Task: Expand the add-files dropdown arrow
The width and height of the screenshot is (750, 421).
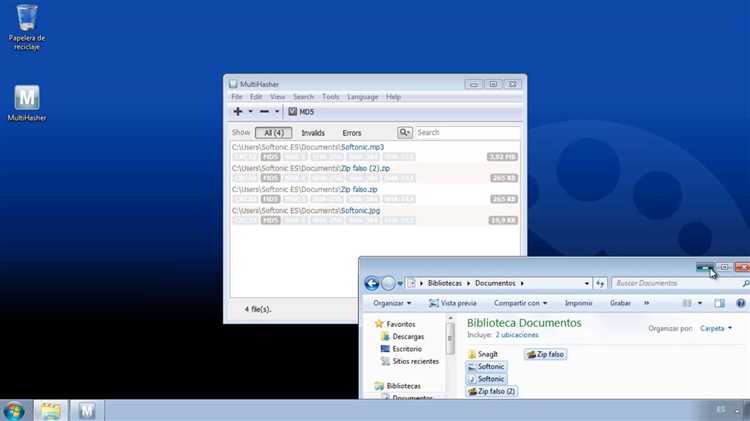Action: (250, 111)
